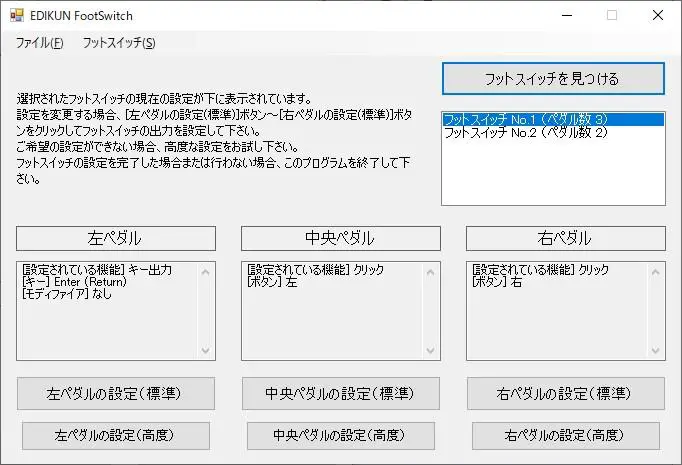
Task: Click the EDIKUN FootSwitch app icon in title bar
Action: tap(17, 15)
